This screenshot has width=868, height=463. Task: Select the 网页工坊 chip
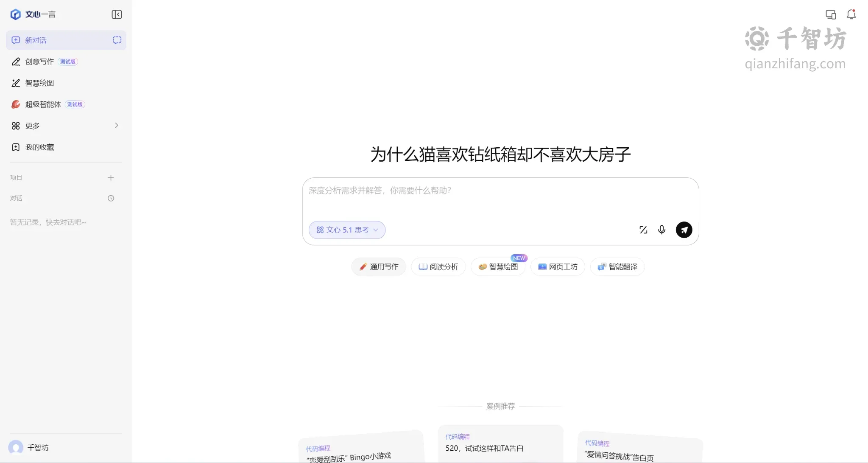[558, 267]
